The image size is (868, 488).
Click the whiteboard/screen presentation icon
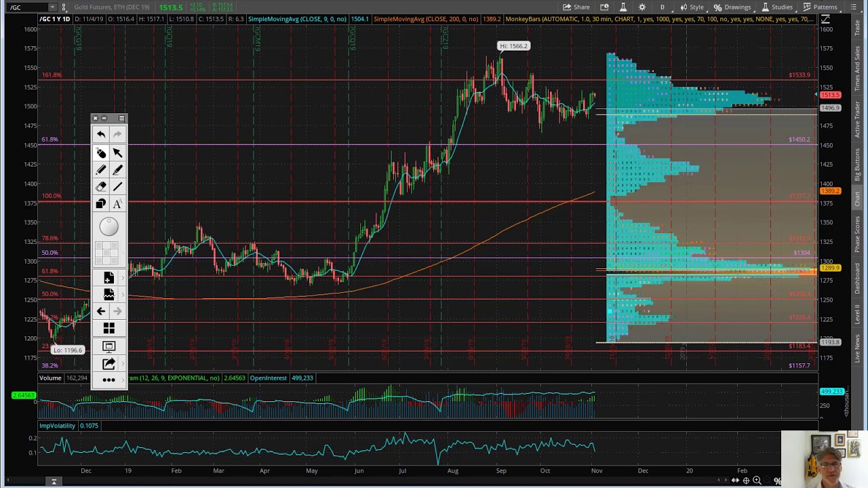click(x=108, y=346)
